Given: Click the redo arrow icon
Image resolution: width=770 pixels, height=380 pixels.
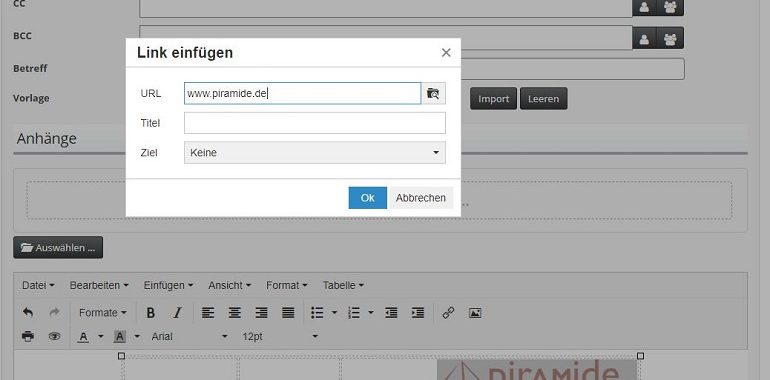Looking at the screenshot, I should pyautogui.click(x=55, y=313).
